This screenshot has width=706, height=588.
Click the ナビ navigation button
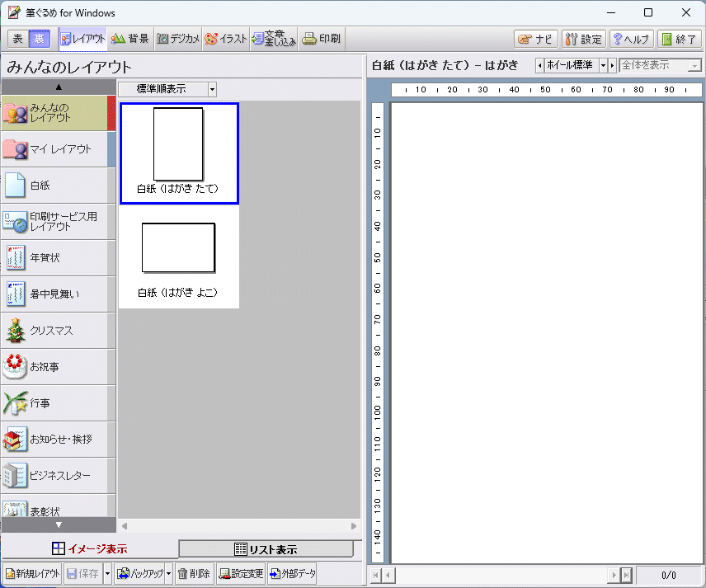coord(536,39)
